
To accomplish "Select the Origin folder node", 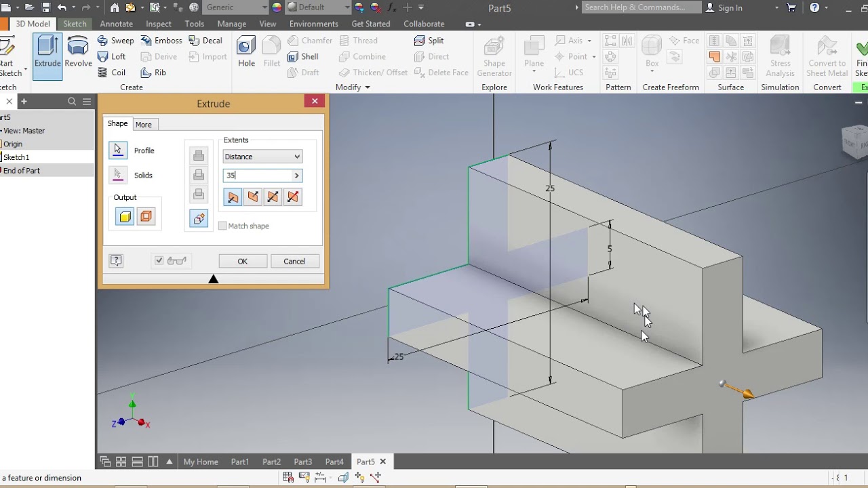I will 13,144.
